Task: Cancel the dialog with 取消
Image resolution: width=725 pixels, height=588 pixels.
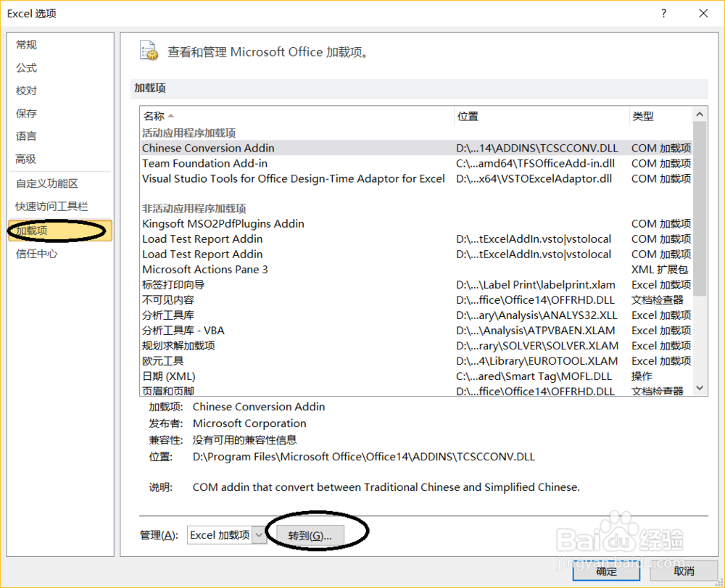Action: click(684, 571)
